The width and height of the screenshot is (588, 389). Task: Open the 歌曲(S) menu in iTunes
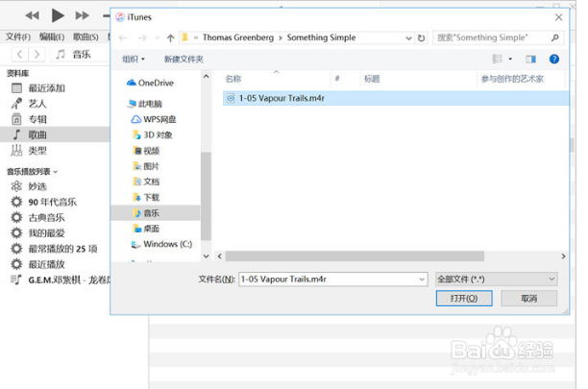point(86,36)
